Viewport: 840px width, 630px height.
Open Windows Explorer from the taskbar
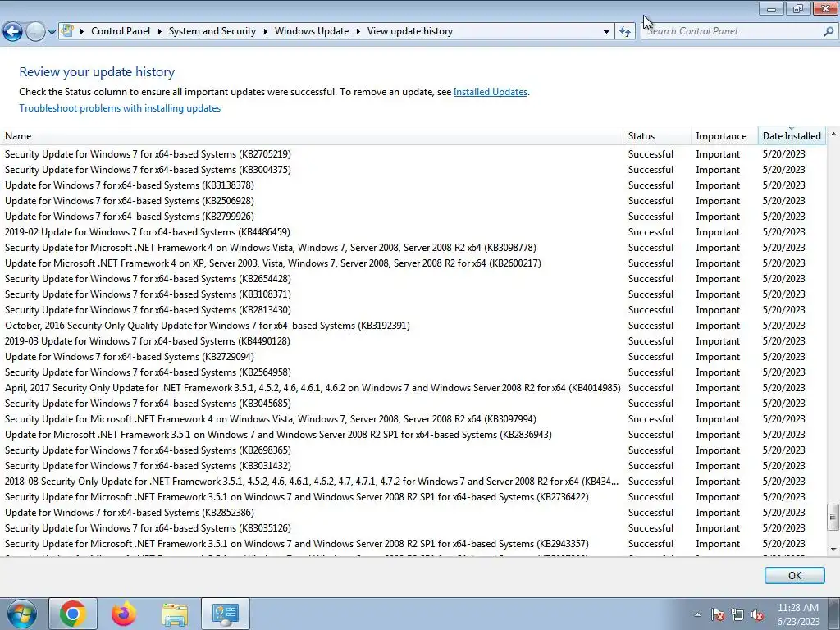(x=175, y=614)
